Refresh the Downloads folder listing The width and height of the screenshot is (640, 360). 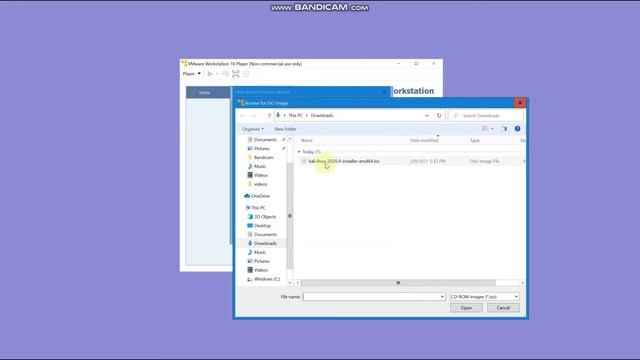click(x=439, y=116)
